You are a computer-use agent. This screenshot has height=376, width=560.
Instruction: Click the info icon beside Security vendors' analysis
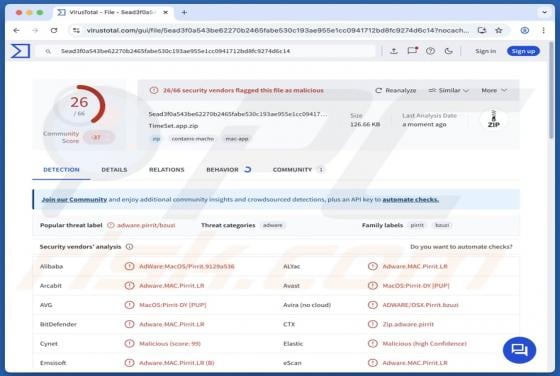(129, 247)
